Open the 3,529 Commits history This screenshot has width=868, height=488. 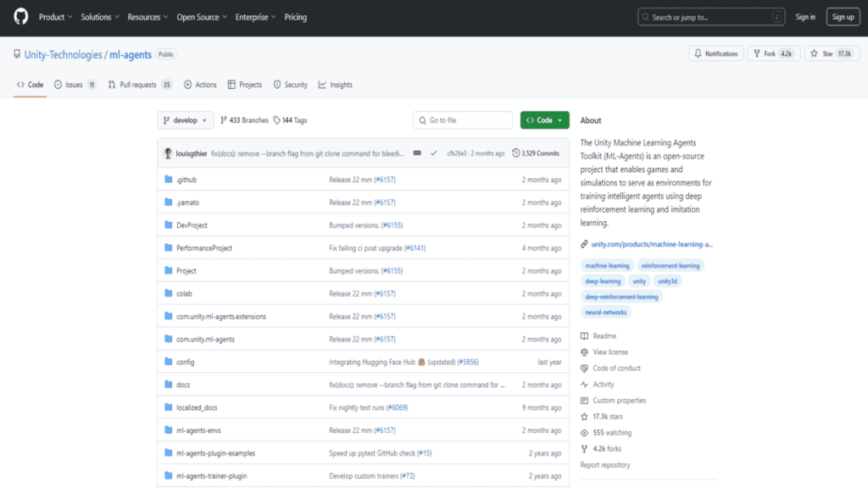click(536, 153)
